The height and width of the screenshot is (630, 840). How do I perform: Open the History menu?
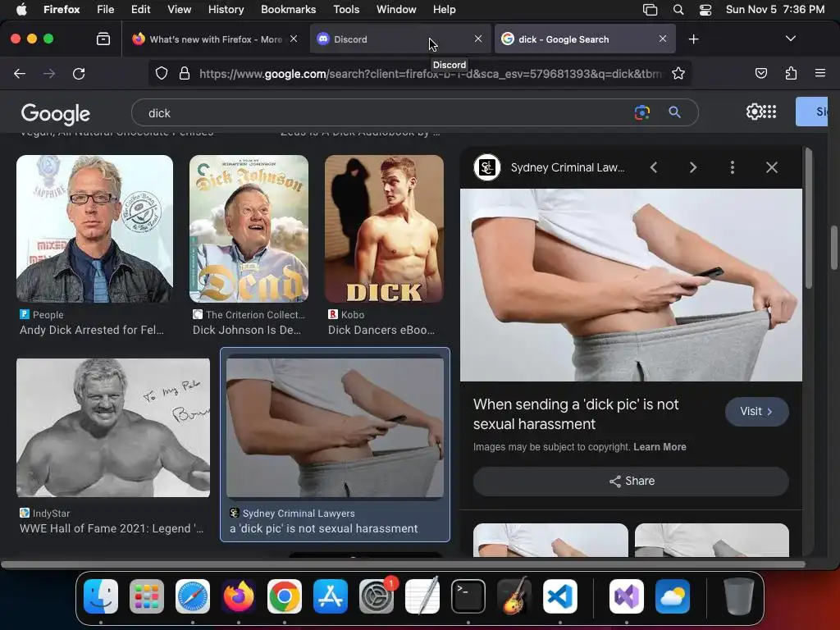click(x=226, y=9)
